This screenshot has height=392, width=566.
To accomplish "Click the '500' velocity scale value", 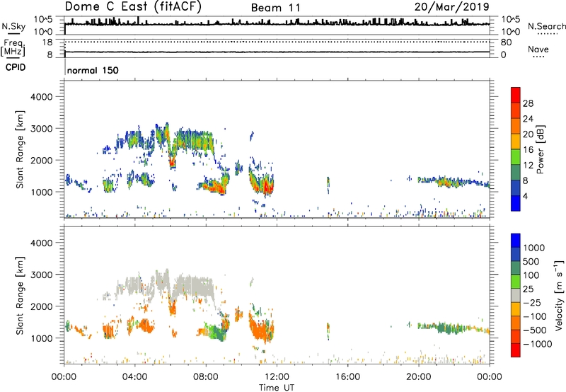I will pyautogui.click(x=531, y=261).
